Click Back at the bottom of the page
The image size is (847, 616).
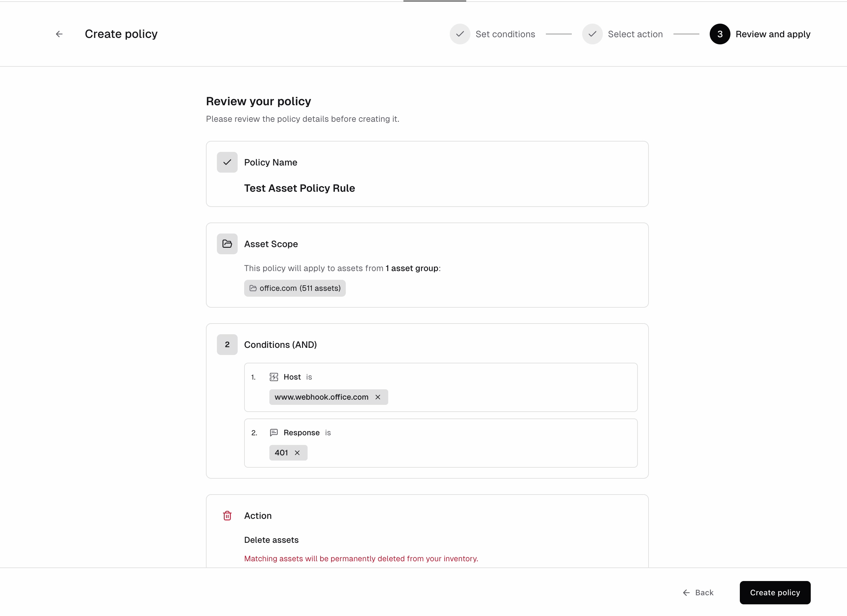click(x=698, y=592)
